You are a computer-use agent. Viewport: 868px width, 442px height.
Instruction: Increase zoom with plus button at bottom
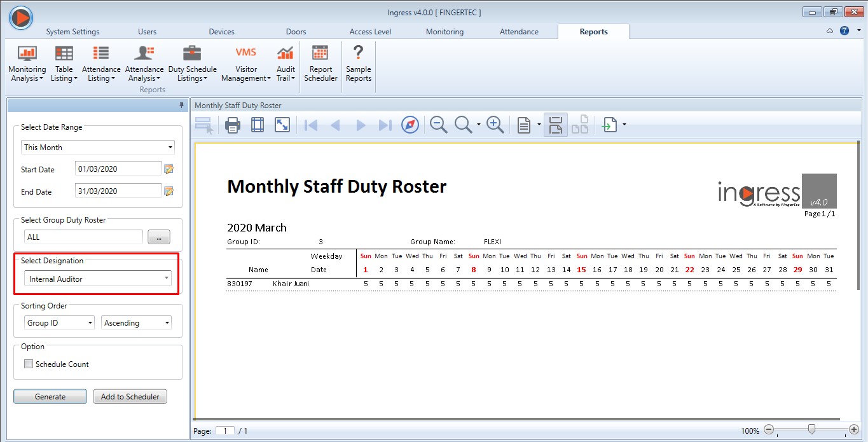[x=854, y=430]
